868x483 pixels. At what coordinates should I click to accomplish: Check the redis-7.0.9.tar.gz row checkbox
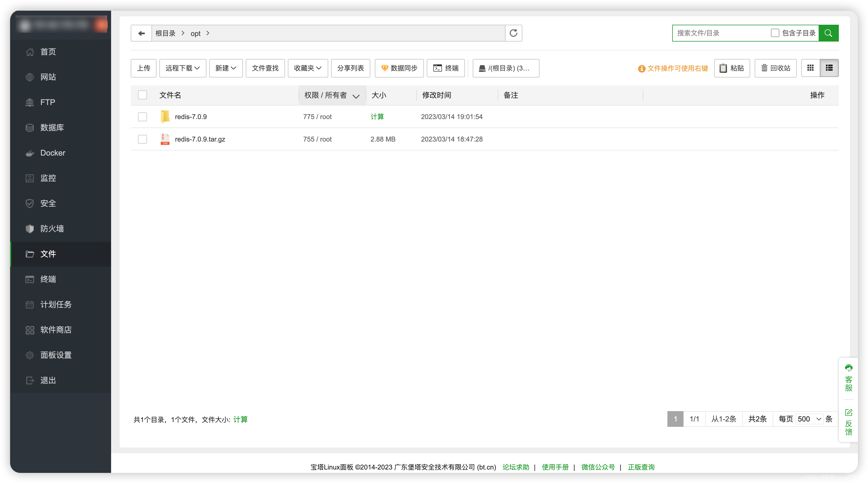(143, 139)
